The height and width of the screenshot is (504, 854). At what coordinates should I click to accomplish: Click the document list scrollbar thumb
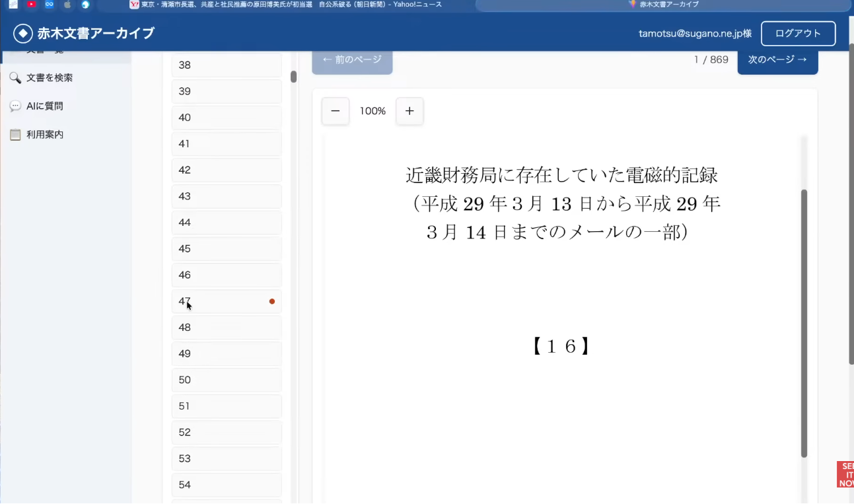pyautogui.click(x=293, y=77)
